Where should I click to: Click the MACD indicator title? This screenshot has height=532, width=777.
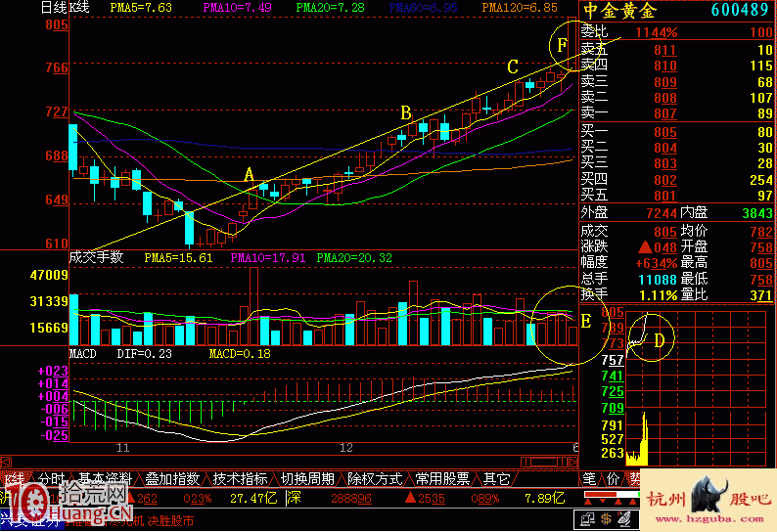point(82,354)
